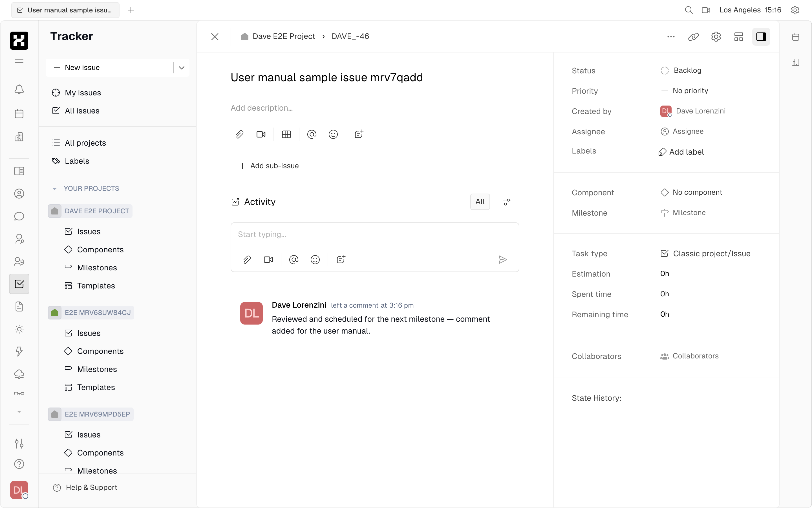Choose an assignee for the issue
Screen dimensions: 812x508
click(x=682, y=131)
